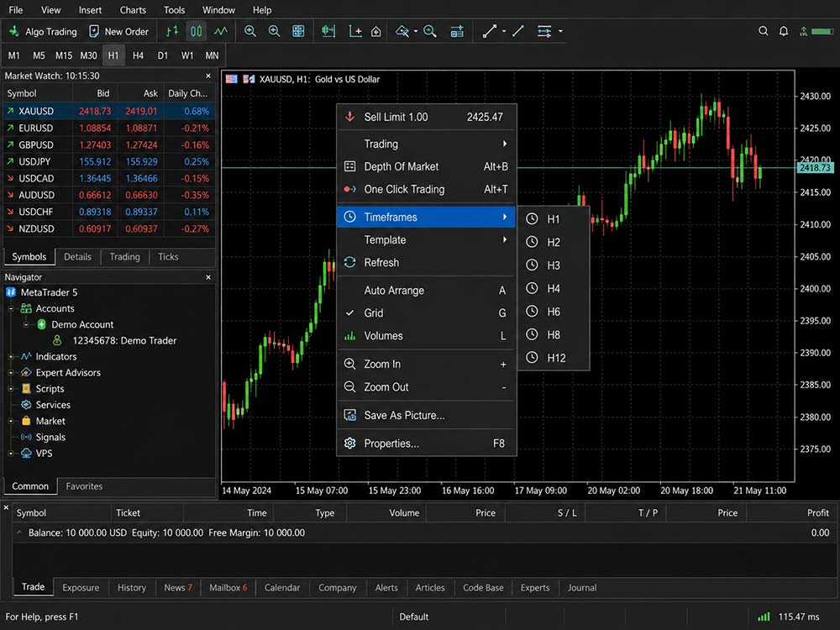Click Sell Limit 1.00 menu entry
This screenshot has height=630, width=840.
click(427, 117)
